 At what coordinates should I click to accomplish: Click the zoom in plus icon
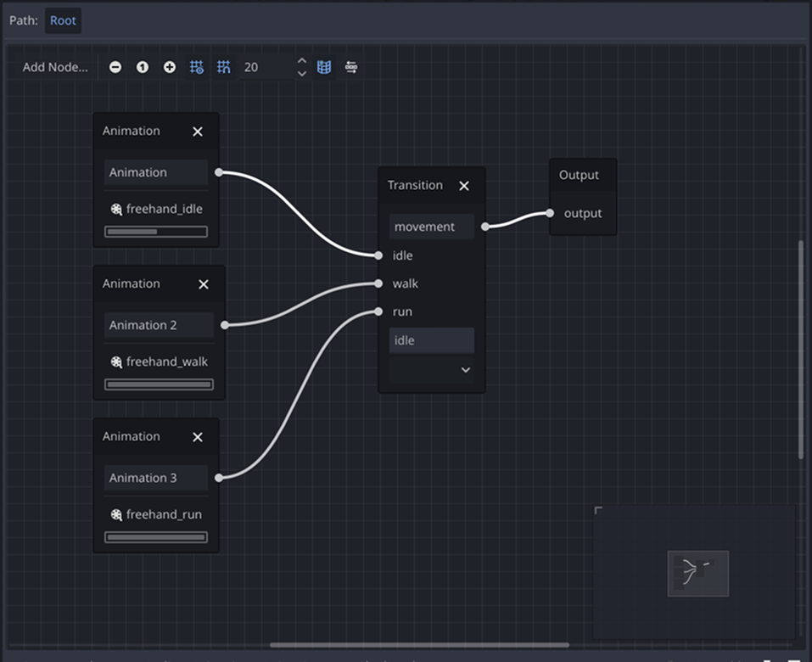(x=170, y=67)
